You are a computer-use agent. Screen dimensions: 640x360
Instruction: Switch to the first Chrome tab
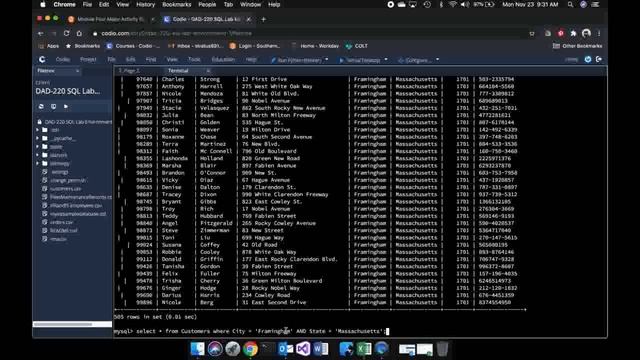point(110,19)
